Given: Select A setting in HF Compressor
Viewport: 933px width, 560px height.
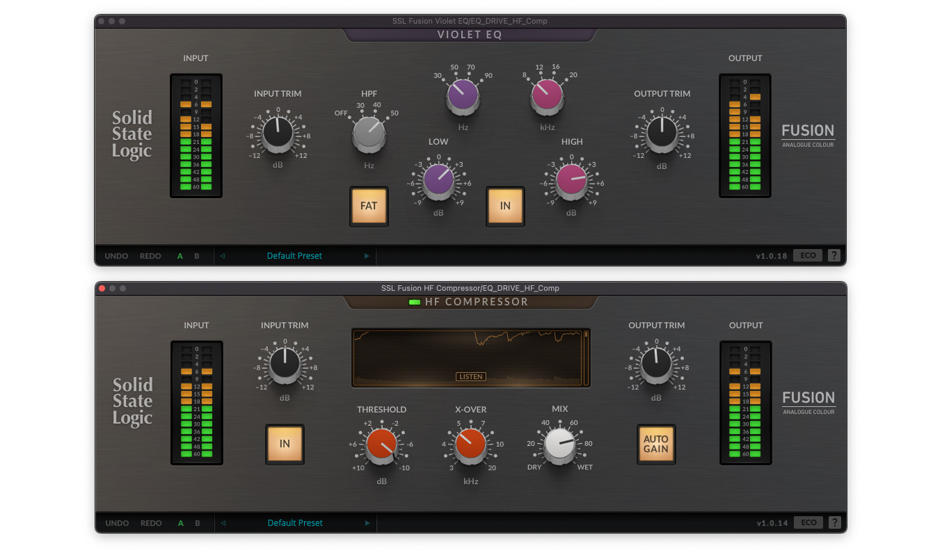Looking at the screenshot, I should [180, 523].
